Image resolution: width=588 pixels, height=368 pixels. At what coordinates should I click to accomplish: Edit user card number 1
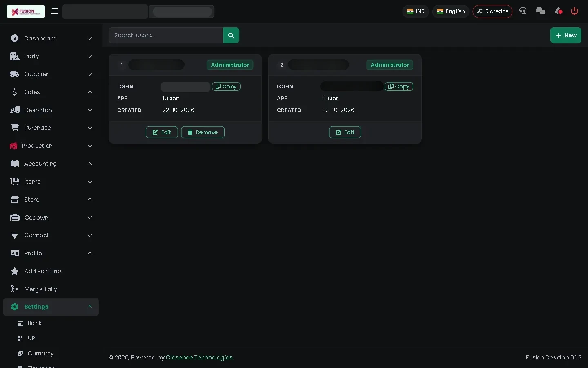[162, 132]
